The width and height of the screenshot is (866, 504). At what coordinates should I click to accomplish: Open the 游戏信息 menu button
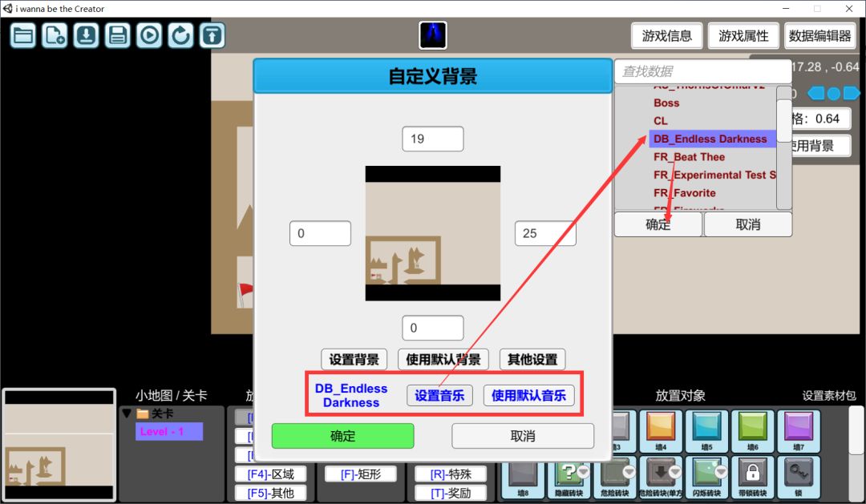point(667,36)
